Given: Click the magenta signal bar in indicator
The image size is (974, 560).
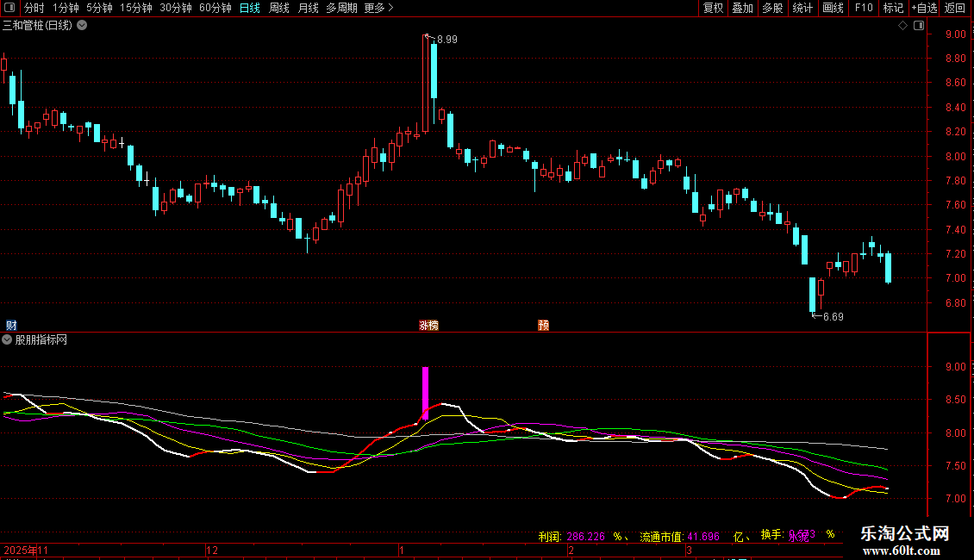Looking at the screenshot, I should click(x=425, y=393).
